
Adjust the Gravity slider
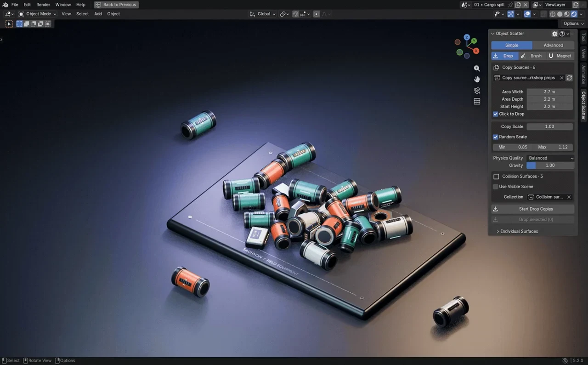click(550, 165)
